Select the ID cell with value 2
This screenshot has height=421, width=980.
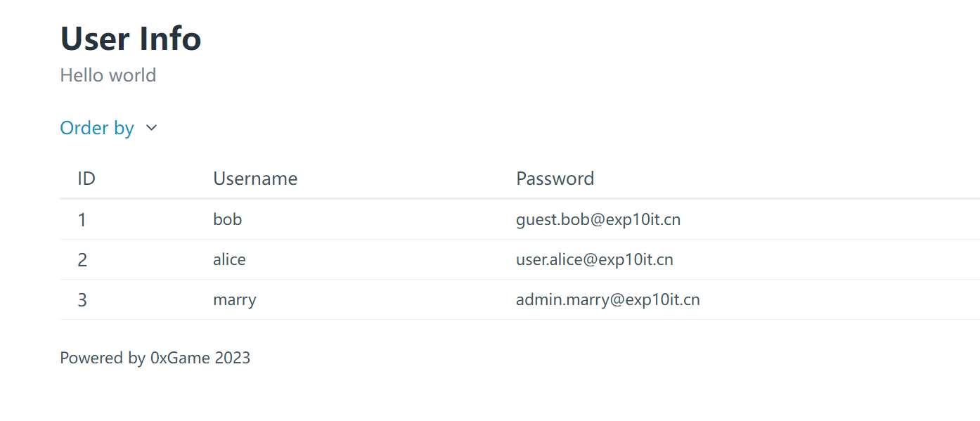point(82,260)
